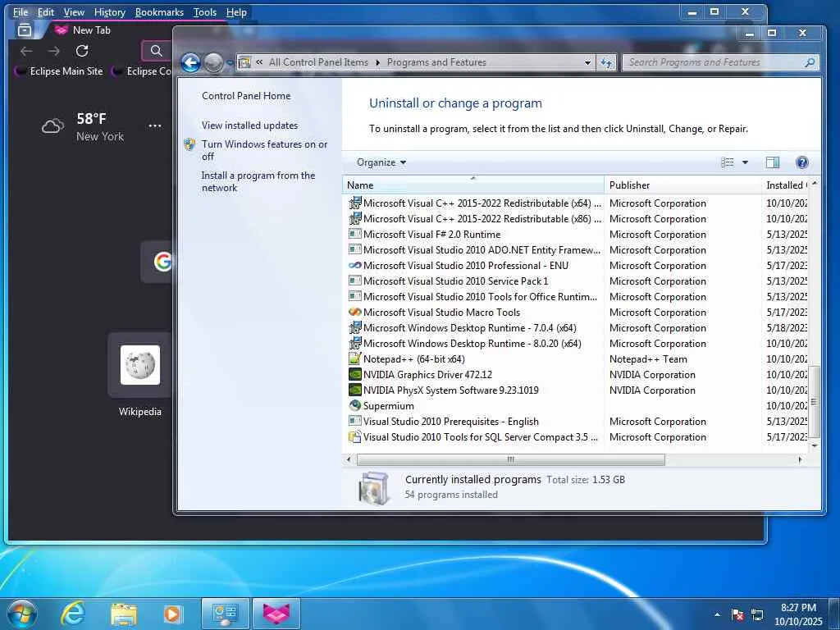The height and width of the screenshot is (630, 840).
Task: Click Eclipse Main Site bookmark
Action: pos(59,71)
